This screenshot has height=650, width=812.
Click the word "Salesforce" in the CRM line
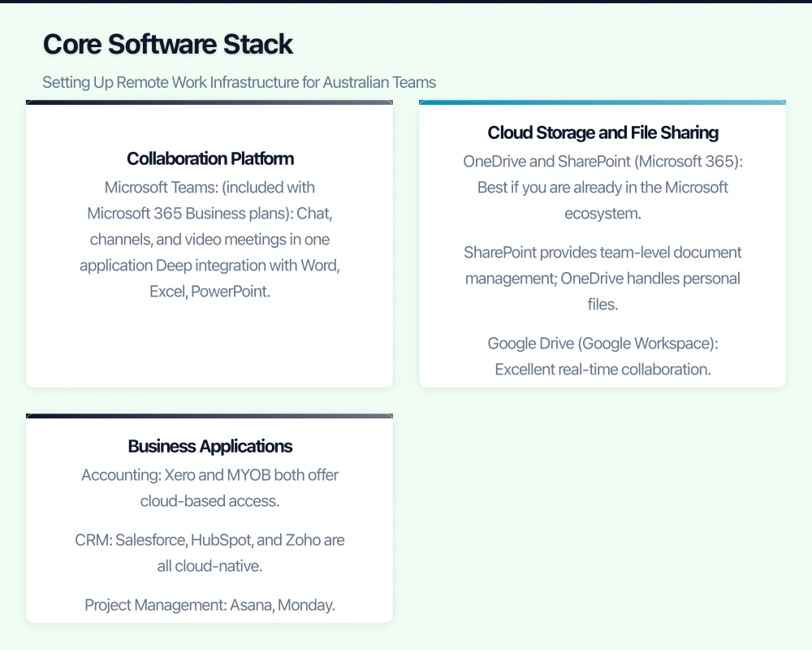(x=150, y=540)
